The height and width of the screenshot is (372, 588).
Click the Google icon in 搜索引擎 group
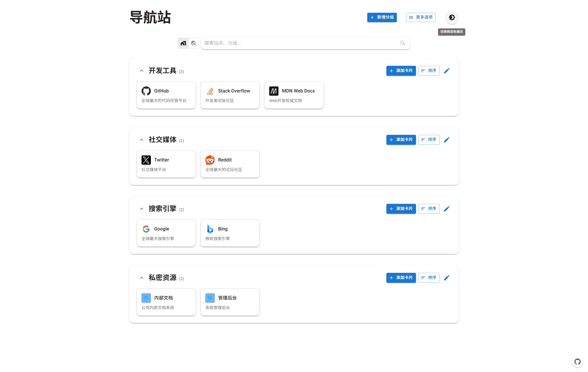pyautogui.click(x=146, y=229)
